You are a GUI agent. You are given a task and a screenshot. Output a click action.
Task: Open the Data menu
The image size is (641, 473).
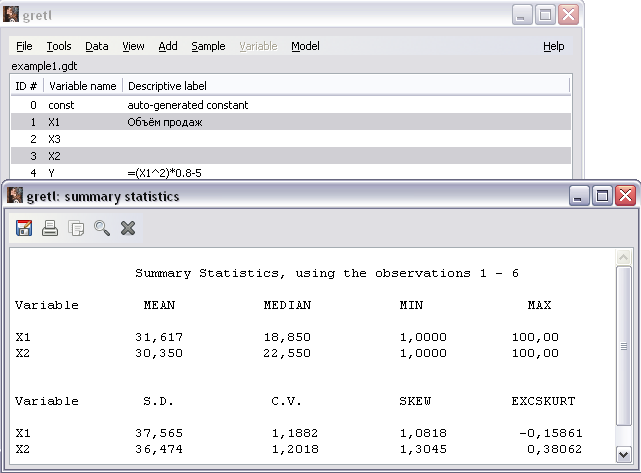tap(97, 46)
